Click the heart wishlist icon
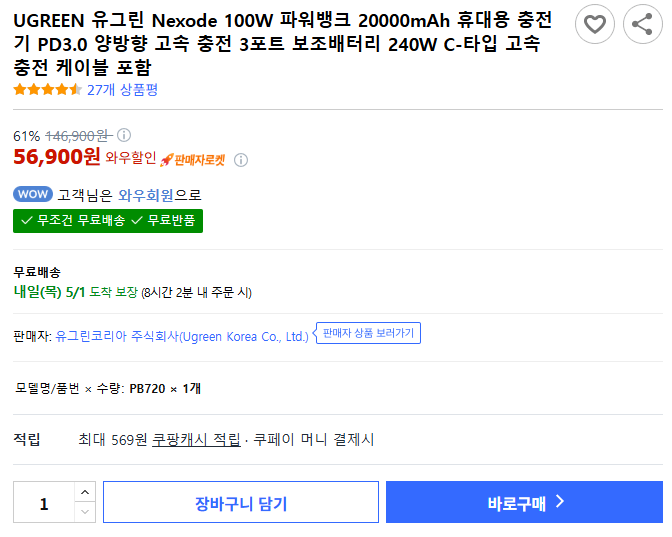Screen dimensions: 672x537 click(595, 24)
